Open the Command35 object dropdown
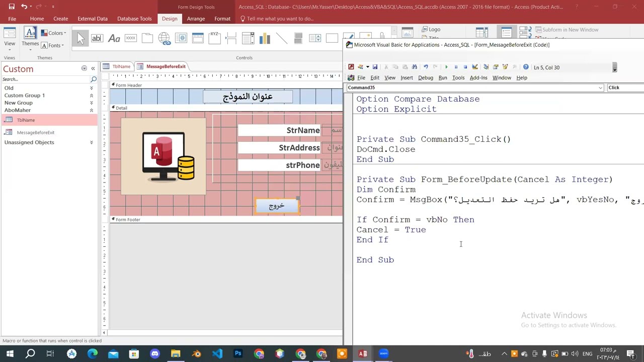This screenshot has width=644, height=362. [600, 87]
